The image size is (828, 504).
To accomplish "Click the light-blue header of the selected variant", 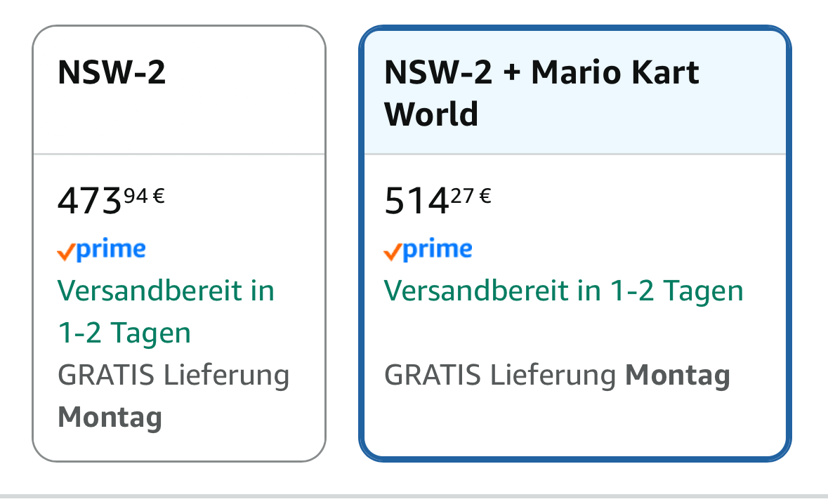I will tap(575, 93).
